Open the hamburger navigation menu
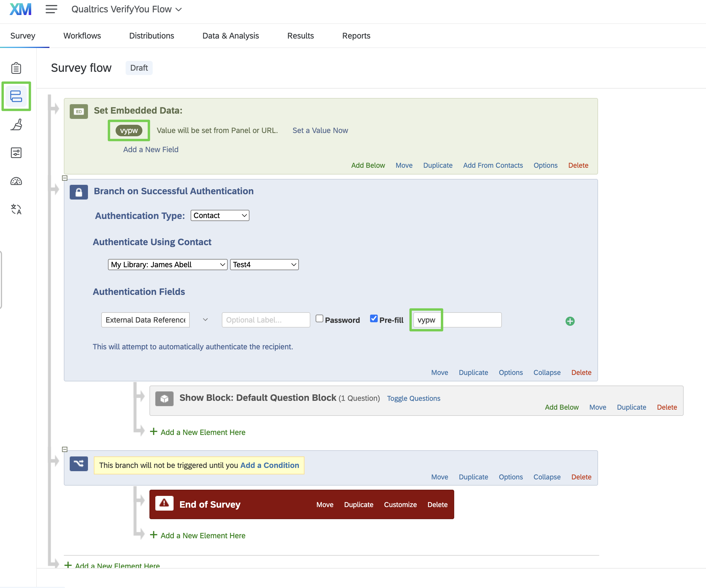The height and width of the screenshot is (588, 706). pos(51,9)
